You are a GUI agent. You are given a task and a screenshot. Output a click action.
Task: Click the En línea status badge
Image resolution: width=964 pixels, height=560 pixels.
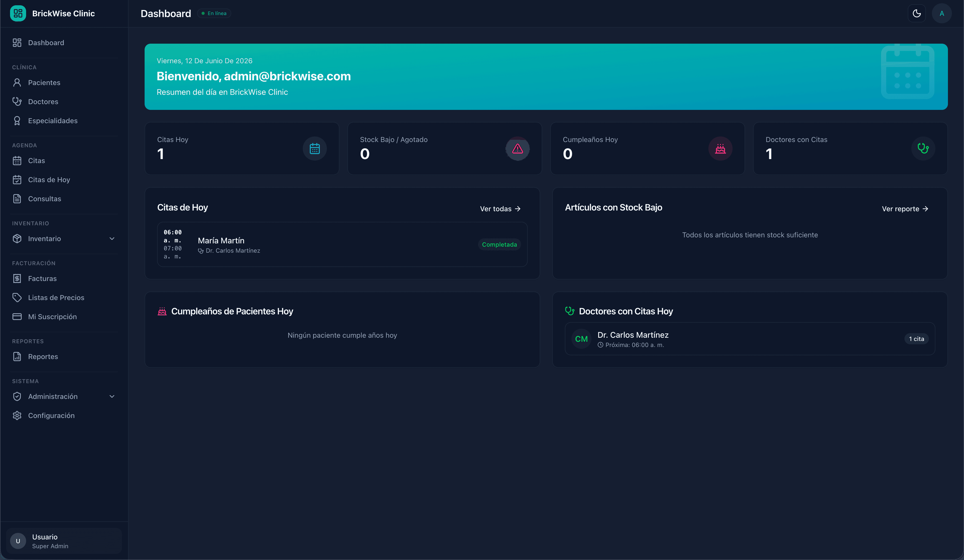pyautogui.click(x=214, y=13)
